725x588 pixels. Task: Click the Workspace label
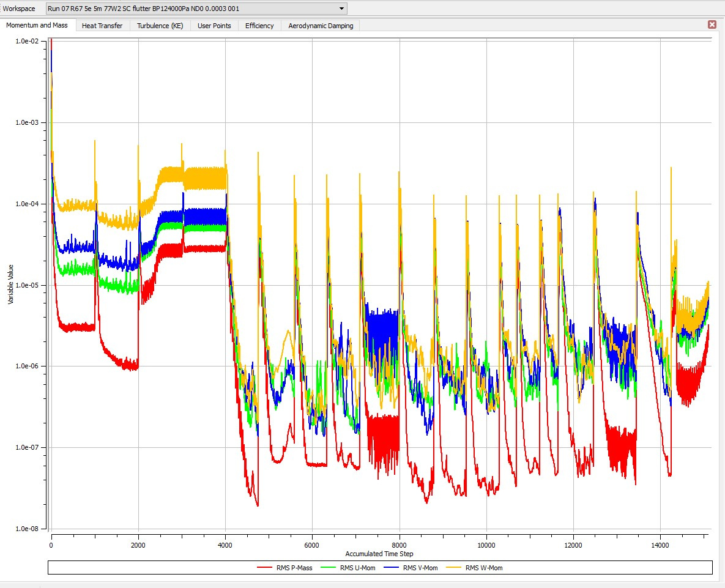(20, 9)
